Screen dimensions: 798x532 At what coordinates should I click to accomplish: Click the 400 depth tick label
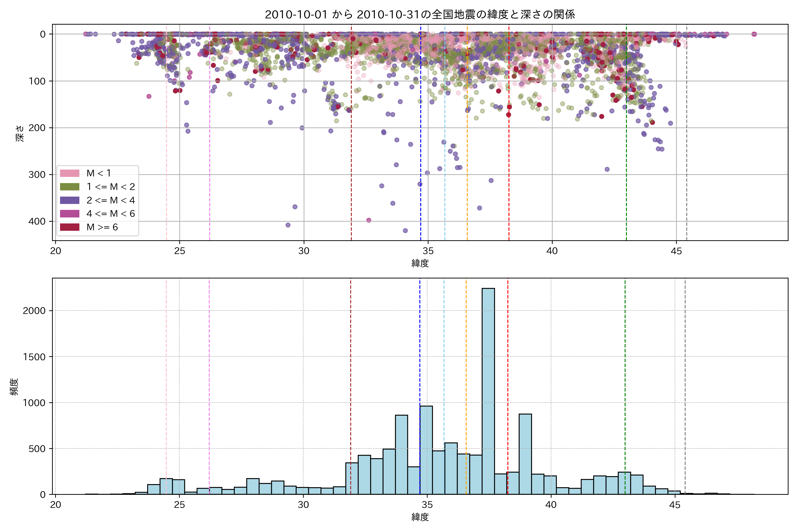(x=37, y=221)
